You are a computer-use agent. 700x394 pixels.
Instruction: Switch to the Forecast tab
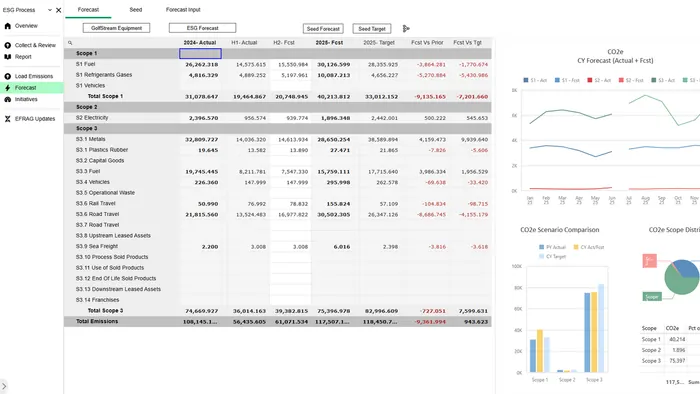coord(88,9)
